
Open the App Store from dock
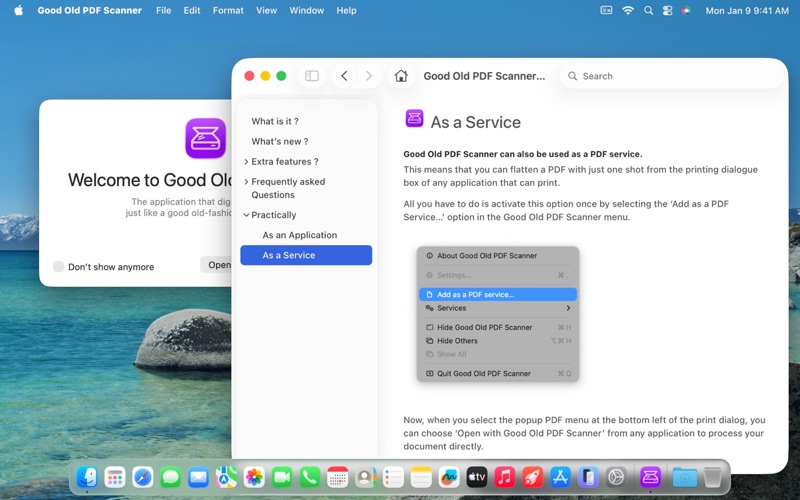click(x=560, y=478)
